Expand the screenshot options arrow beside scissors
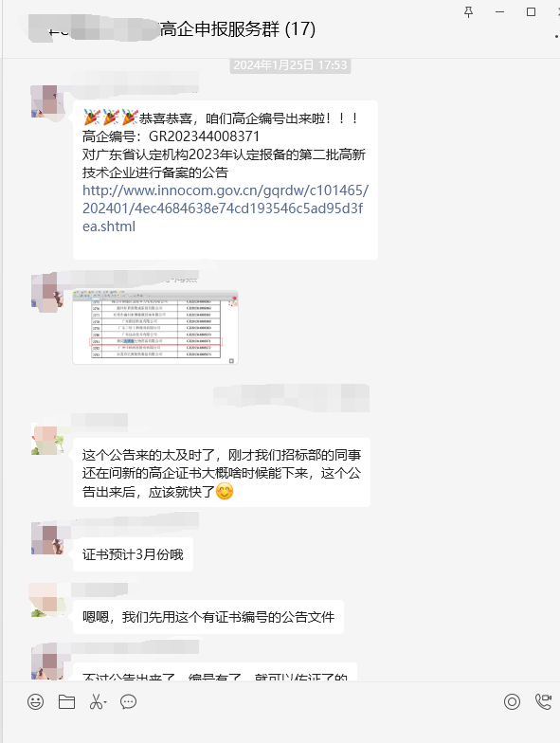 coord(104,701)
